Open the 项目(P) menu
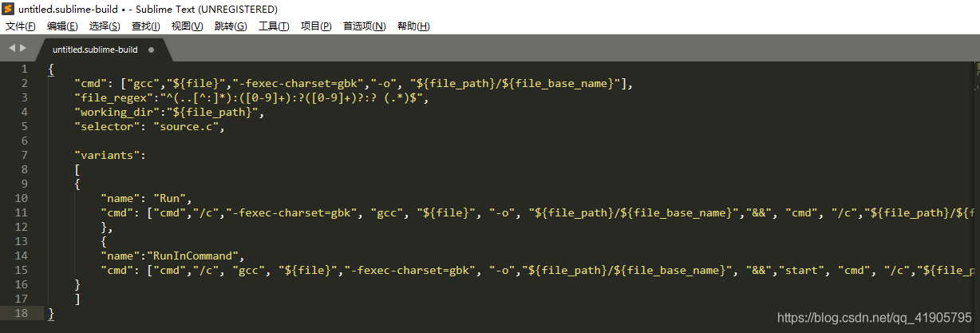The width and height of the screenshot is (980, 333). pyautogui.click(x=316, y=26)
